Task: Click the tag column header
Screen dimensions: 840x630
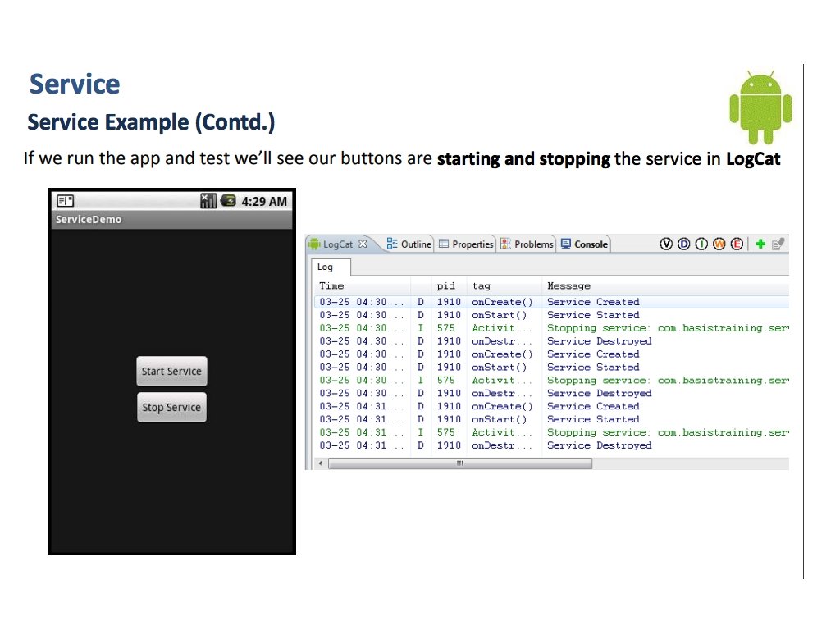Action: click(x=504, y=286)
